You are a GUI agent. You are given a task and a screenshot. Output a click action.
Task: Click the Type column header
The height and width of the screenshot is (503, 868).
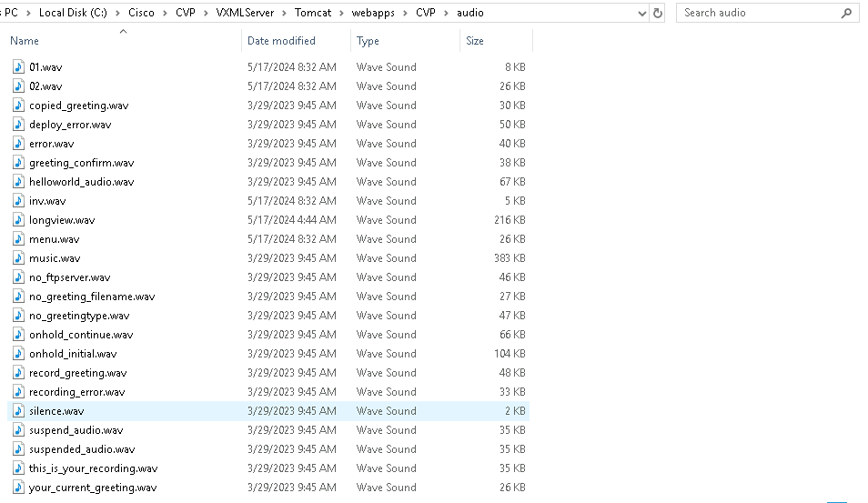coord(368,41)
